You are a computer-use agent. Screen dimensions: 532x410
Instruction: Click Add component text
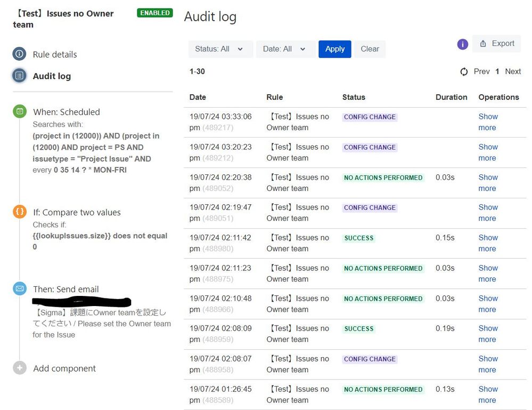pyautogui.click(x=64, y=368)
